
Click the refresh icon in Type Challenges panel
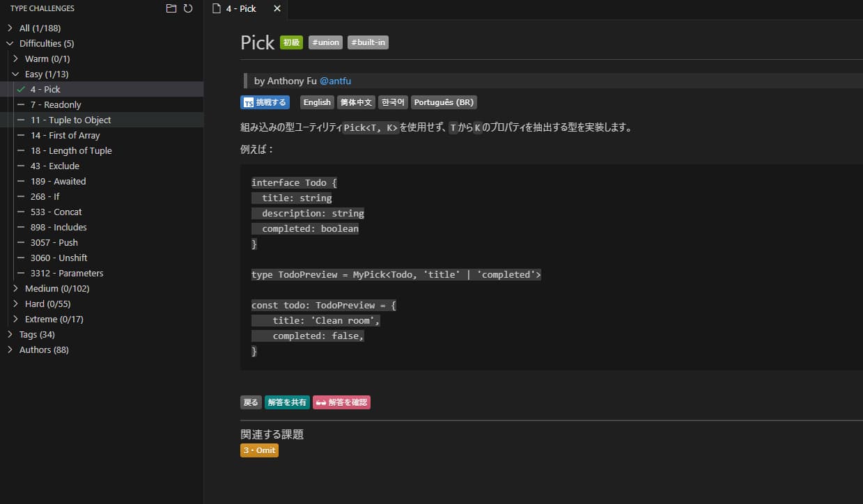coord(188,8)
